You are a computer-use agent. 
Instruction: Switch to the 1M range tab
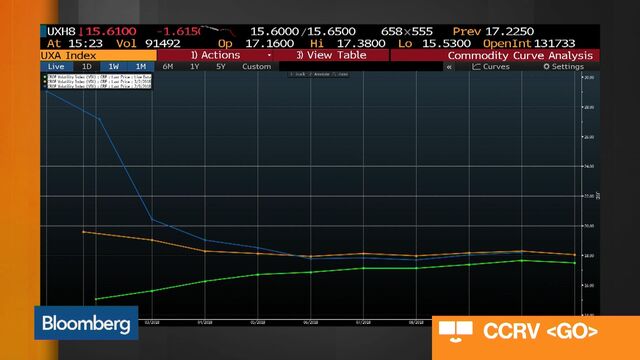(x=141, y=67)
